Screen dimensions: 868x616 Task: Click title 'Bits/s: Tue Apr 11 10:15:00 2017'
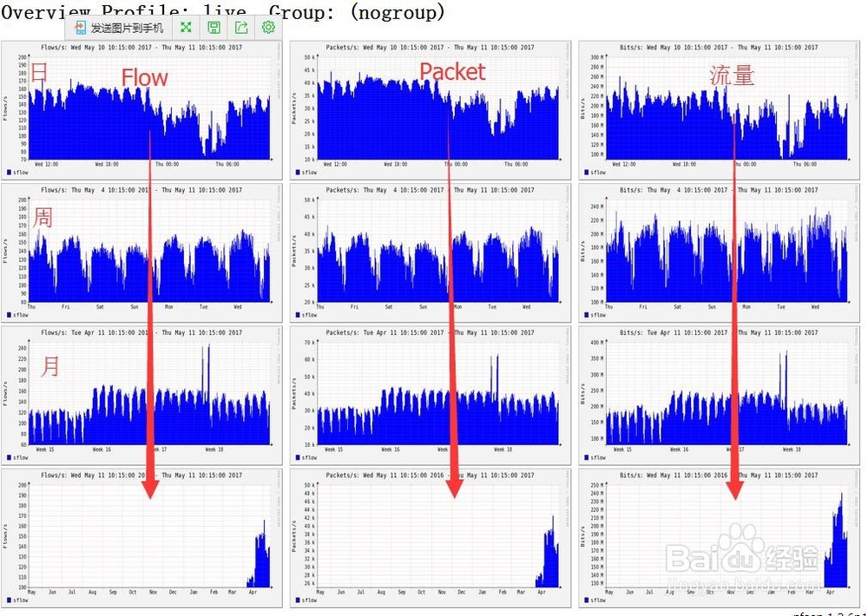[674, 333]
